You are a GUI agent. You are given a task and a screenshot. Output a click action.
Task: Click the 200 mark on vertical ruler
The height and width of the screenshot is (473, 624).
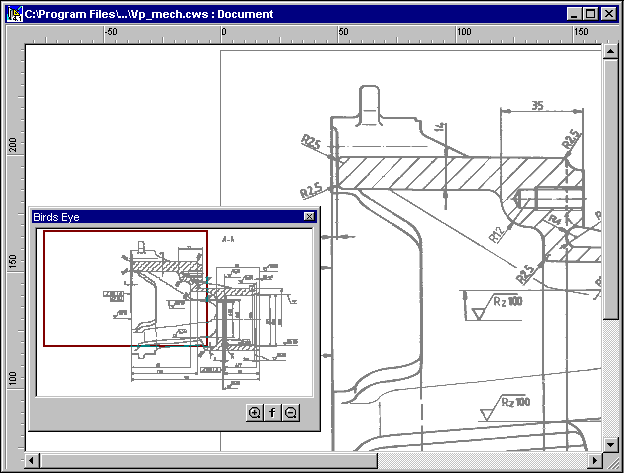pos(13,145)
